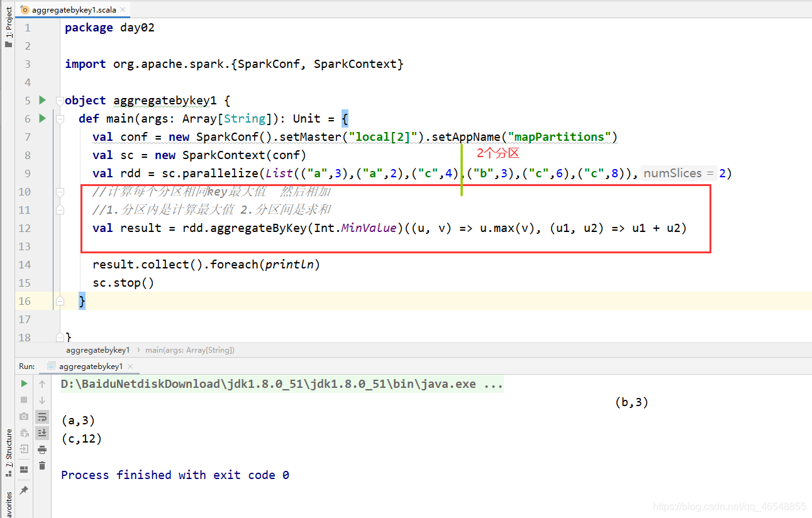Click 'MinValue' in line 12
This screenshot has width=812, height=518.
click(369, 228)
